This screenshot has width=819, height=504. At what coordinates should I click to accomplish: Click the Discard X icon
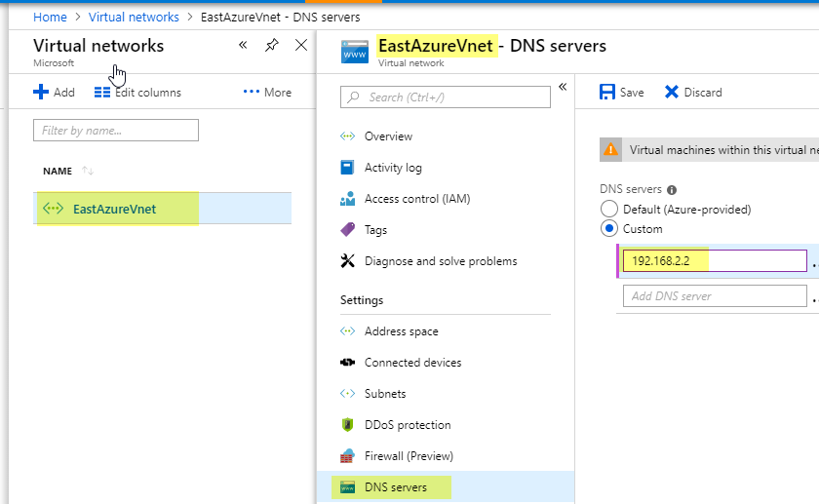coord(671,92)
